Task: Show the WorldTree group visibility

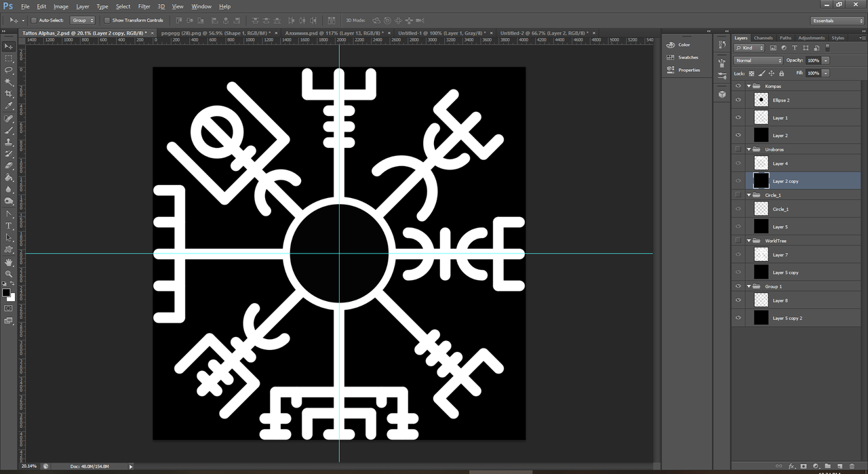Action: point(738,241)
